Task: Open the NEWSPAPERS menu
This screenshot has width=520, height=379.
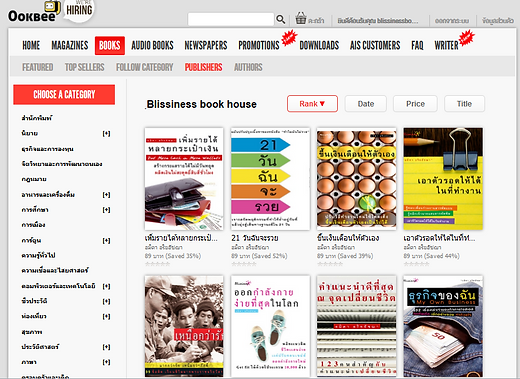Action: click(x=206, y=45)
